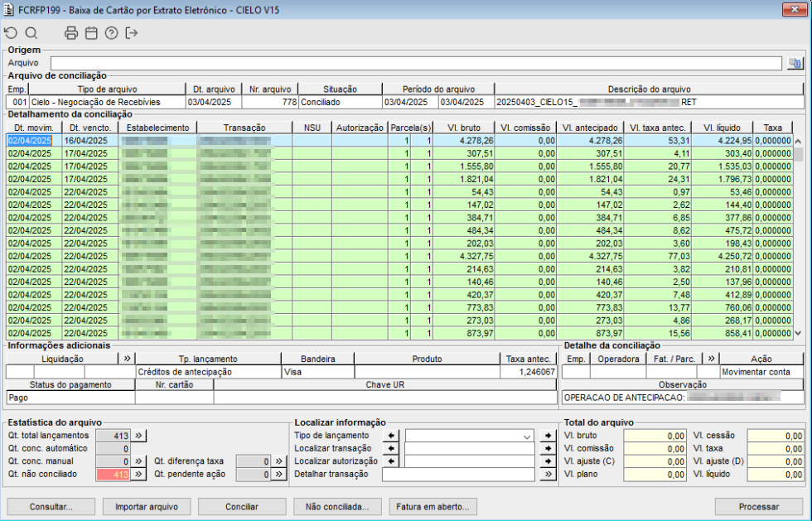Click the » button next to Fat. / Parc.
Screen dimensions: 812x521
(711, 359)
